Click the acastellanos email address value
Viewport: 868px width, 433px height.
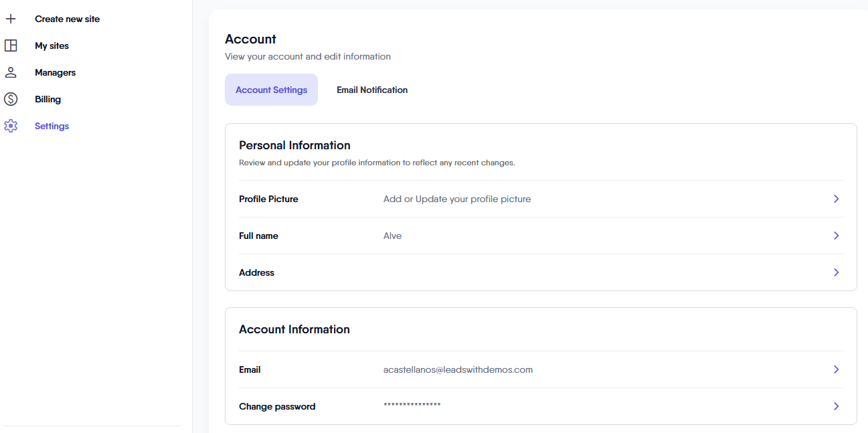(x=458, y=369)
